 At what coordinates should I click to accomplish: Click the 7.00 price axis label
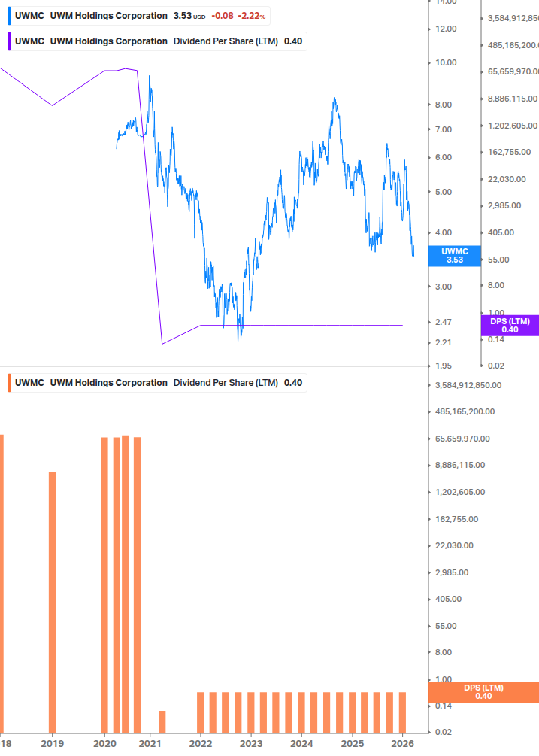click(444, 129)
